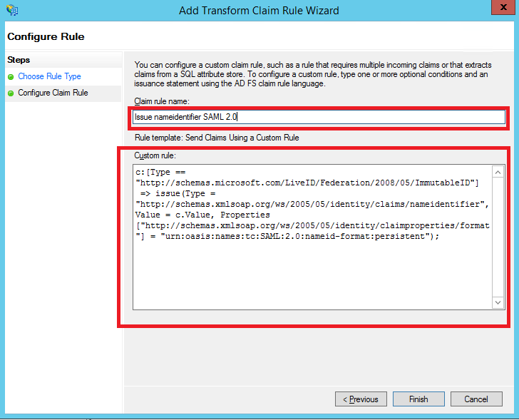The image size is (519, 420).
Task: Click the wizard application icon in title bar
Action: [x=12, y=10]
